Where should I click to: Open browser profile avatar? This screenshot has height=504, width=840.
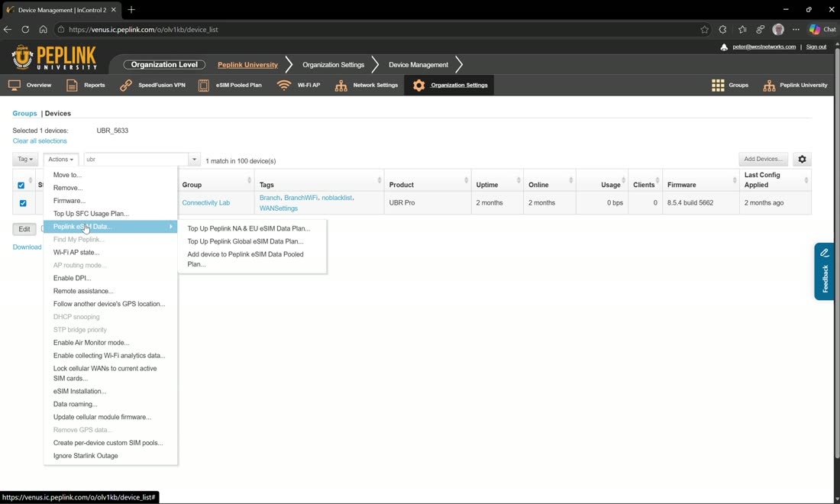click(778, 30)
